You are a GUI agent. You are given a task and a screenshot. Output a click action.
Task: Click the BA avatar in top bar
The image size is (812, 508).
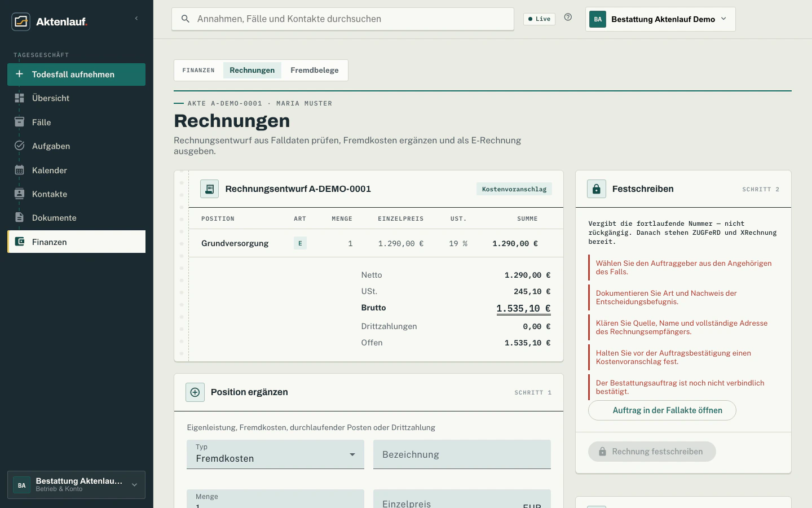598,19
